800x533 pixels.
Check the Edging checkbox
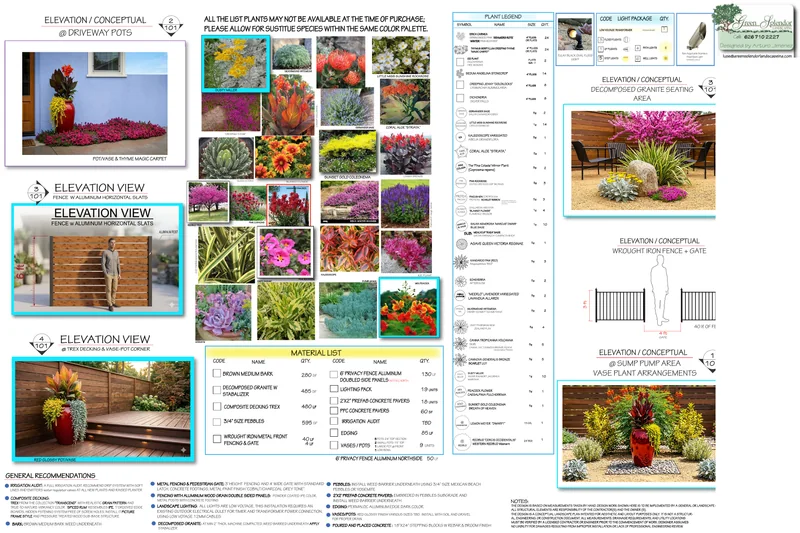coord(334,433)
